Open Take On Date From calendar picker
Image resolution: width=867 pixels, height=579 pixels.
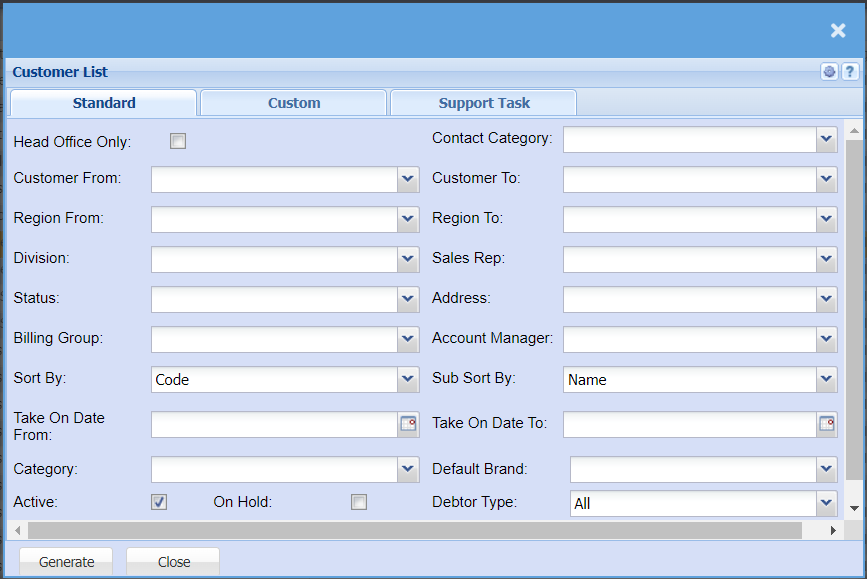(x=408, y=424)
